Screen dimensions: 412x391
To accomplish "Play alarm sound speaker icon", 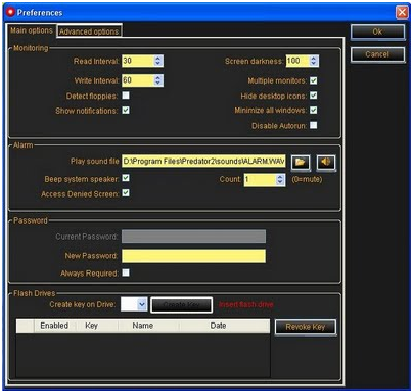I will tap(326, 162).
